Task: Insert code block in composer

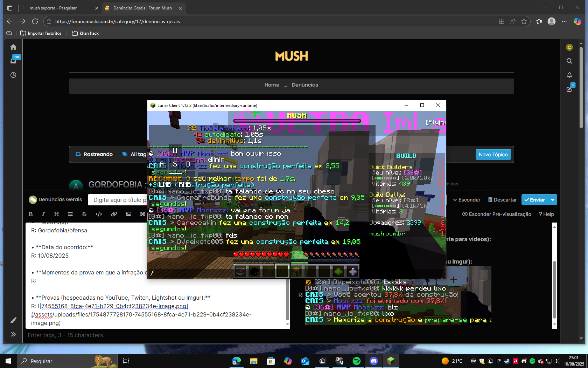Action: [x=99, y=214]
